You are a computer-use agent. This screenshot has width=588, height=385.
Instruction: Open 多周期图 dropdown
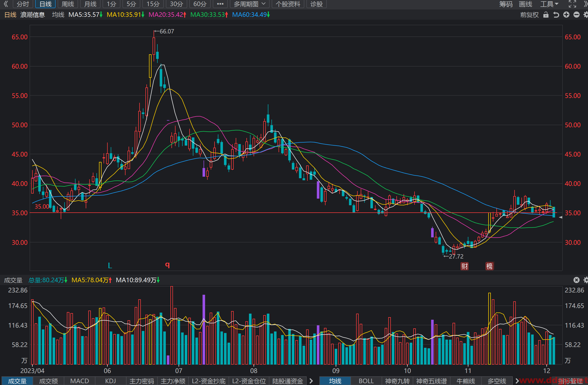tap(249, 4)
